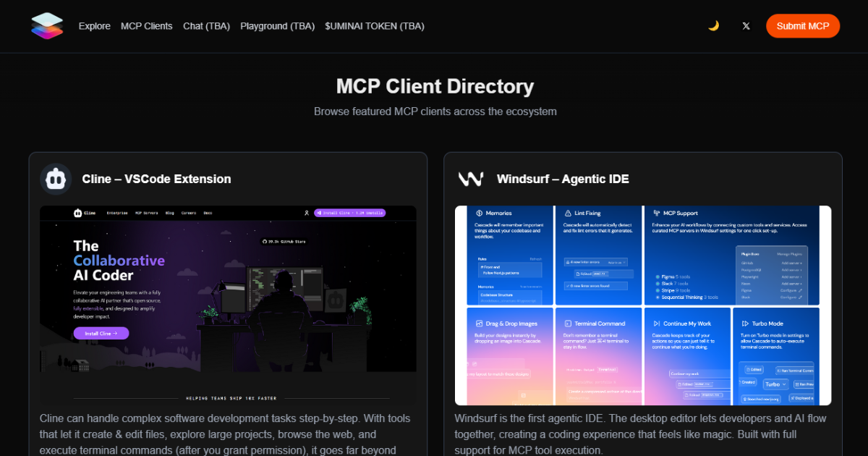Screen dimensions: 868x456
Task: Click the user account icon in the Cline screenshot
Action: (x=307, y=212)
